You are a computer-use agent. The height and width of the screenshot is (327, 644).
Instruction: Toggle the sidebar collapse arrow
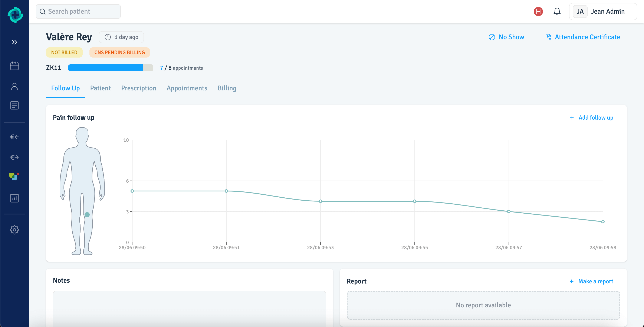(x=15, y=42)
